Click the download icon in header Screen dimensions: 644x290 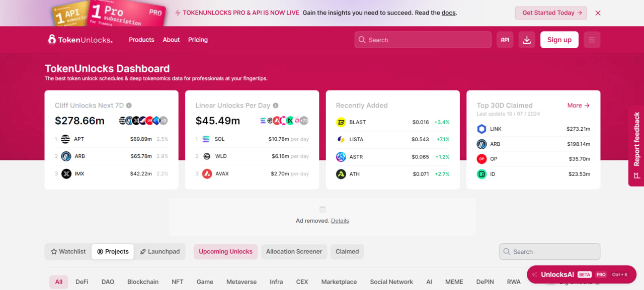[x=527, y=40]
